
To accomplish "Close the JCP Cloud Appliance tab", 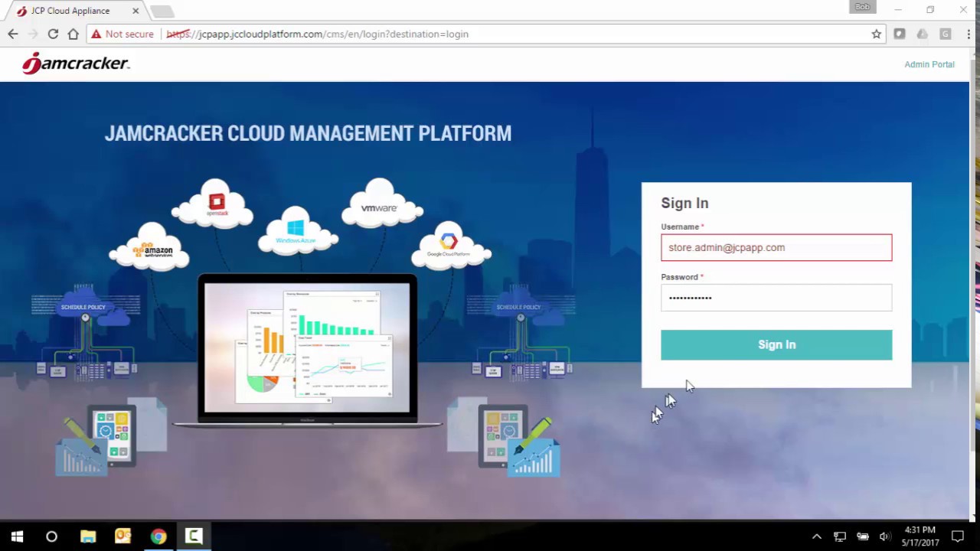I will pos(136,11).
